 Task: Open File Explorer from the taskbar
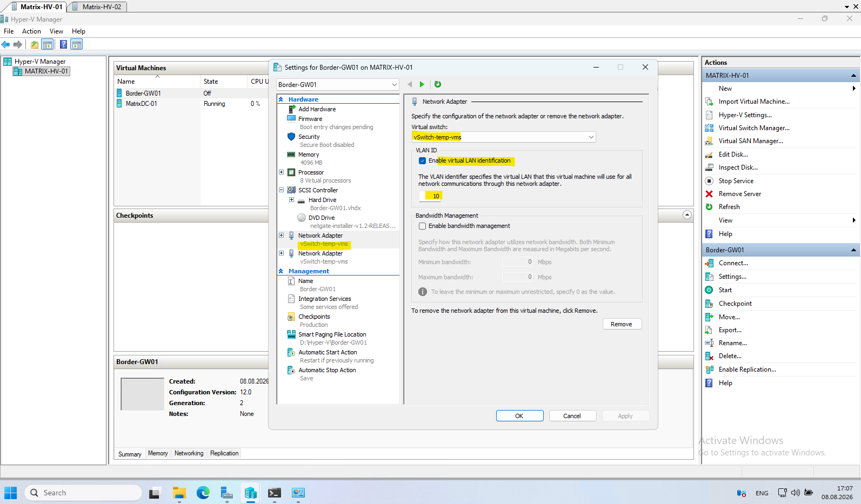point(179,493)
